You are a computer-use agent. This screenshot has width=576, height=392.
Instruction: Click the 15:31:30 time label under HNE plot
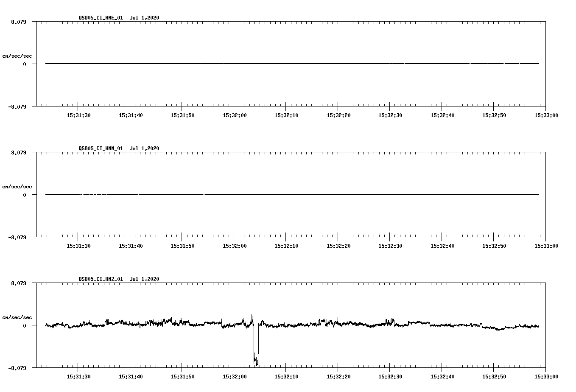[78, 115]
